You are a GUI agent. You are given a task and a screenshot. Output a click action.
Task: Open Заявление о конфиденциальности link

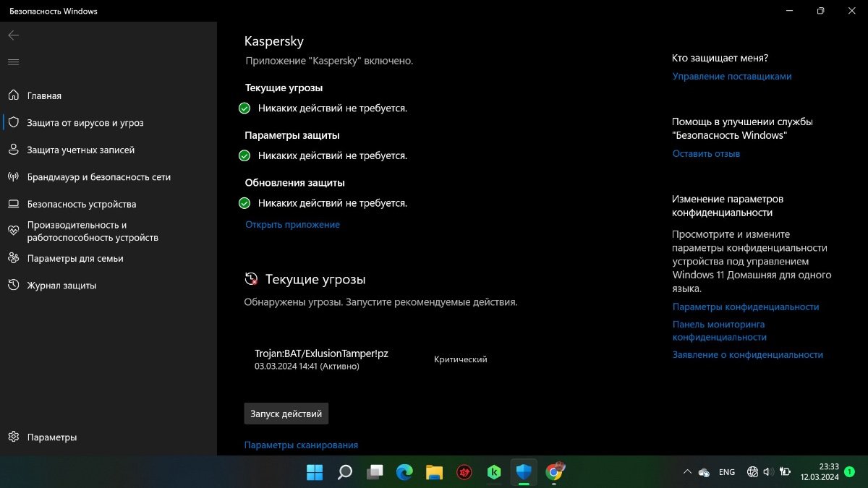[748, 355]
